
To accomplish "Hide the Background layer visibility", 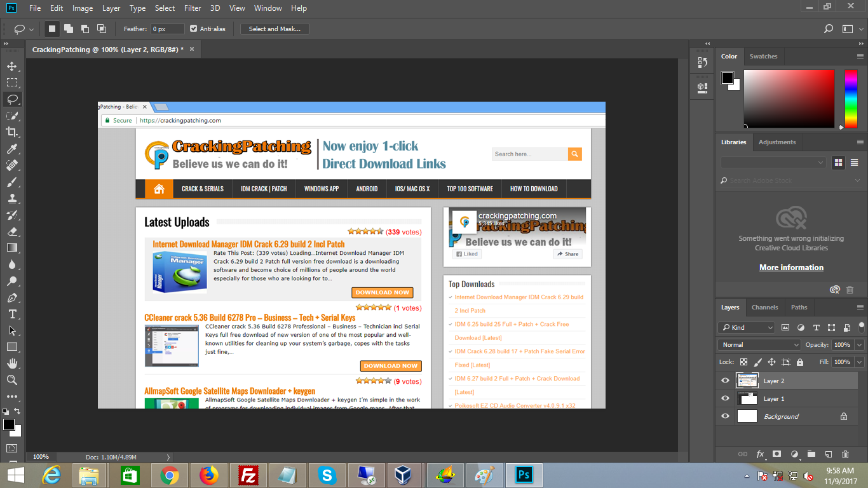I will click(726, 416).
